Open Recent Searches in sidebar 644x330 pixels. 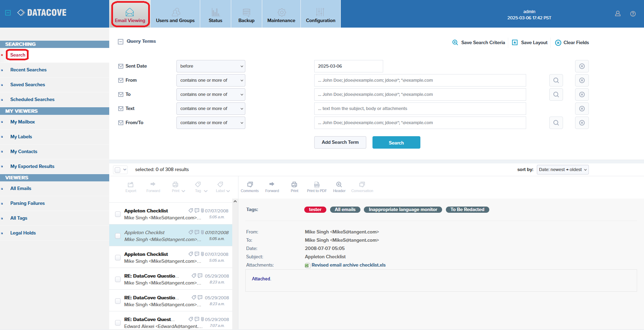pos(28,70)
